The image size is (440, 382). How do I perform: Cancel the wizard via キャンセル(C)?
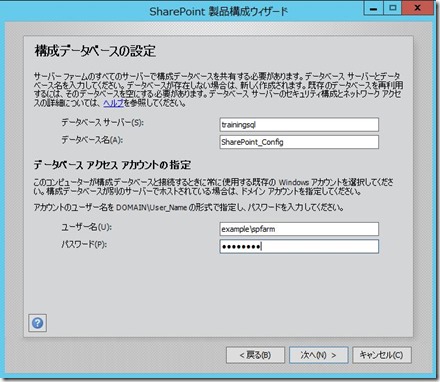pos(382,355)
